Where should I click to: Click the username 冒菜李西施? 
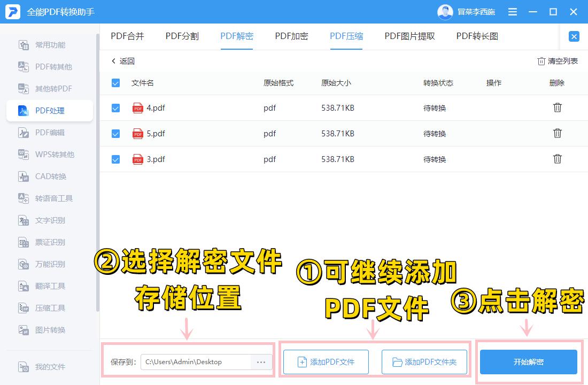(x=476, y=12)
